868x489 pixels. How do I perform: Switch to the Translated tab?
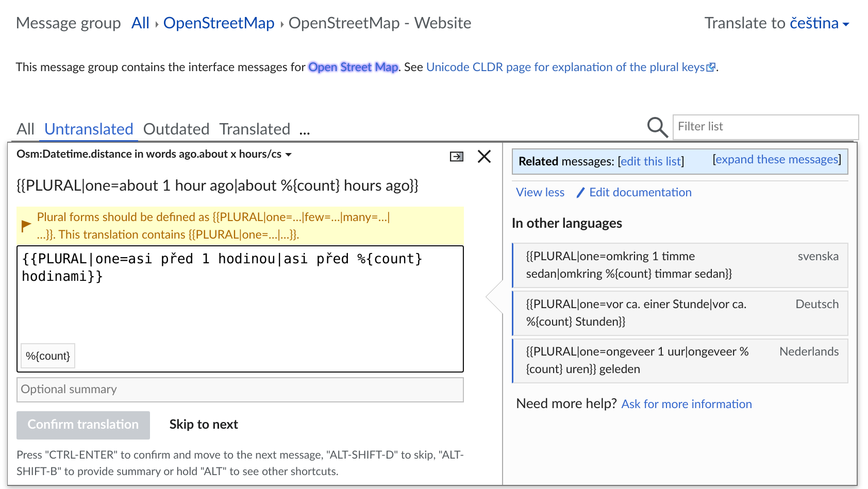255,129
